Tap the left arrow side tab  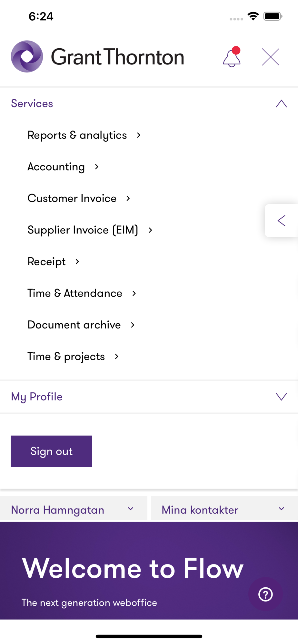click(x=281, y=221)
